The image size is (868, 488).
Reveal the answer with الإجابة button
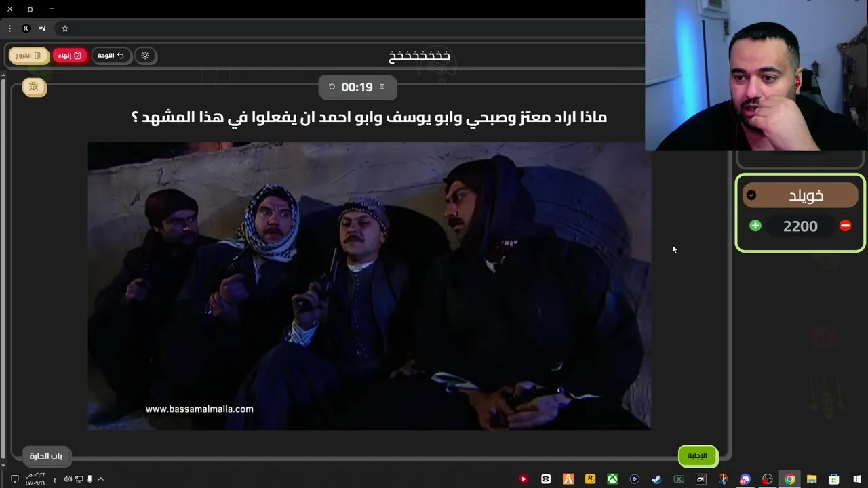click(697, 455)
